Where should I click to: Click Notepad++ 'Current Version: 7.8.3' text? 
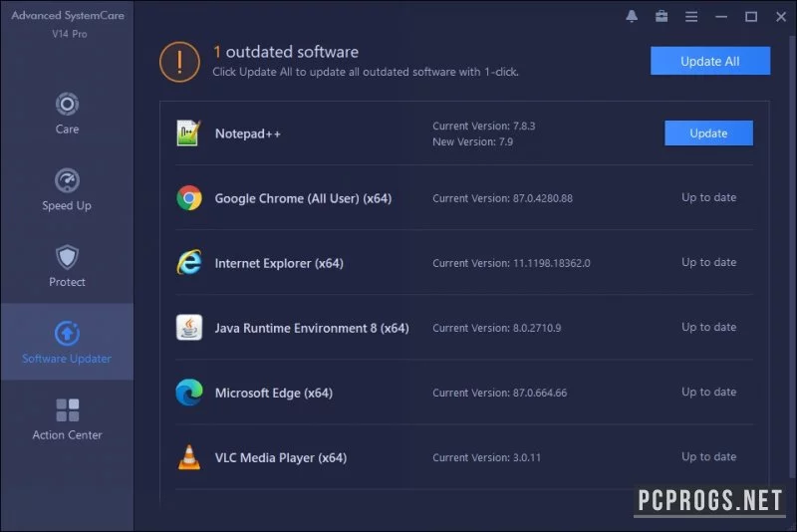click(x=484, y=126)
